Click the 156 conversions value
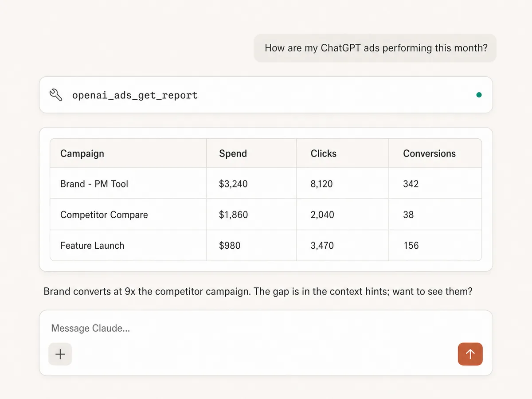The image size is (532, 399). 411,246
